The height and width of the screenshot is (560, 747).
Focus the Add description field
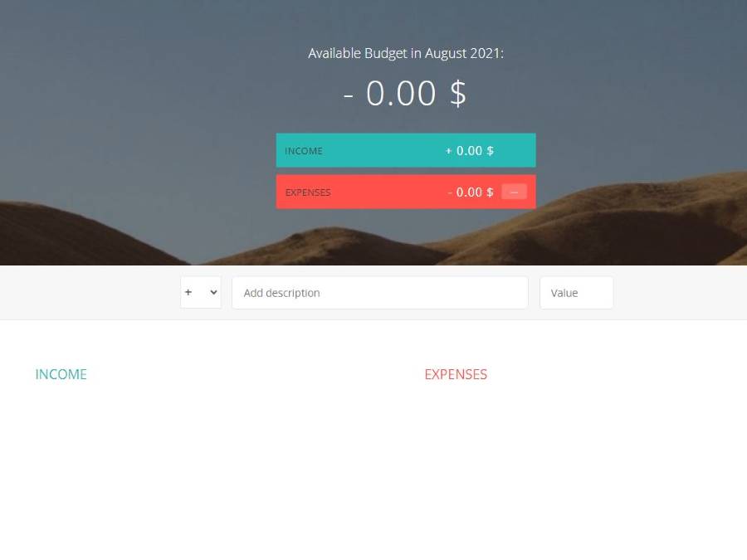[379, 293]
